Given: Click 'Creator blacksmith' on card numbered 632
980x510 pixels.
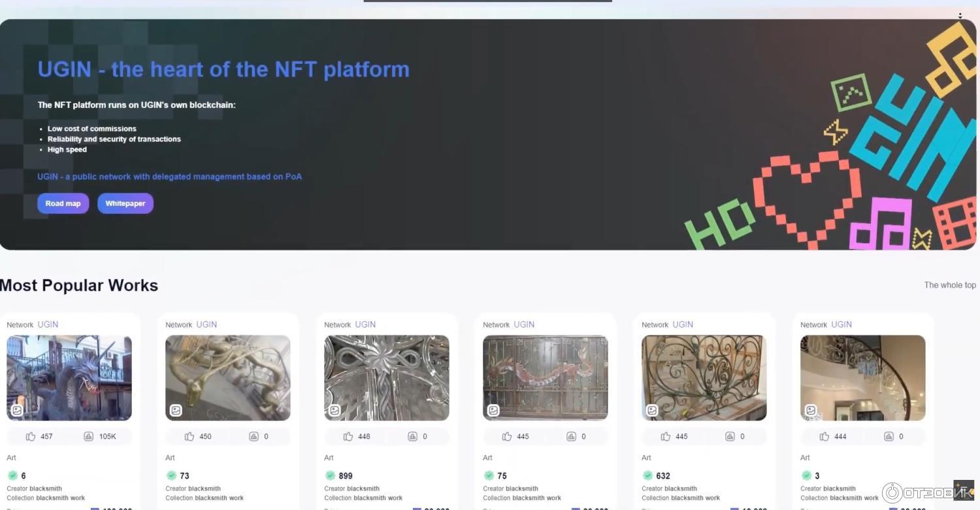Looking at the screenshot, I should pos(670,488).
